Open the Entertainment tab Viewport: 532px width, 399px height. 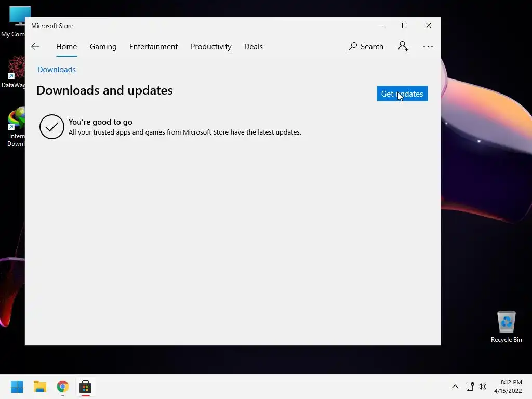pos(153,46)
